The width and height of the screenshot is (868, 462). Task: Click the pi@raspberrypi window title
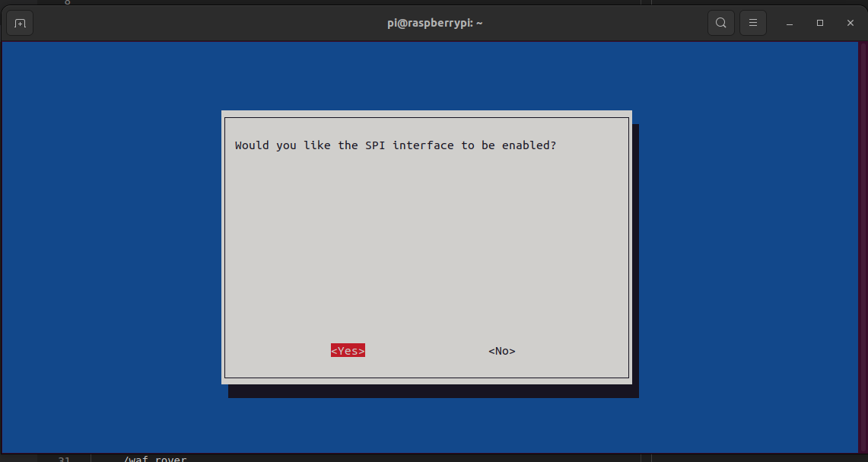[434, 23]
